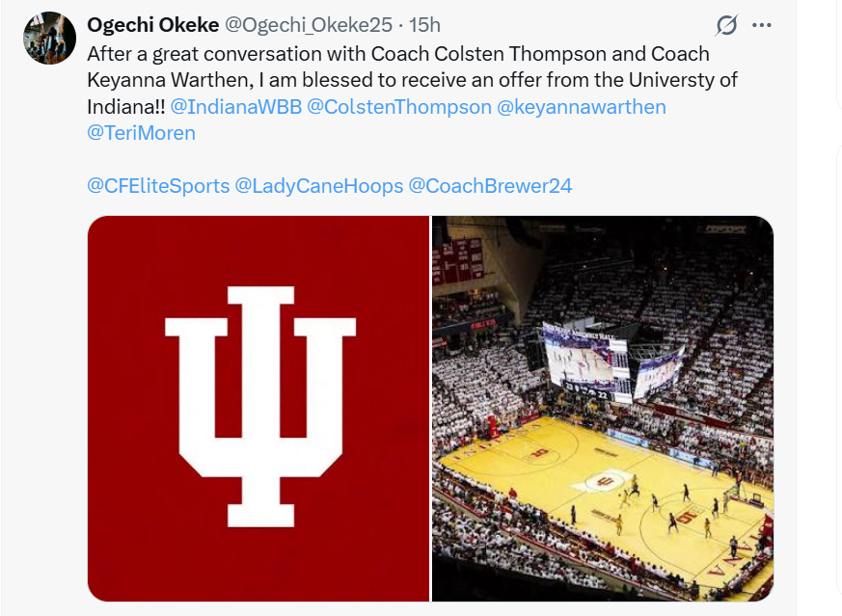Open the @CFEliteSports mention
This screenshot has height=616, width=842.
tap(158, 185)
